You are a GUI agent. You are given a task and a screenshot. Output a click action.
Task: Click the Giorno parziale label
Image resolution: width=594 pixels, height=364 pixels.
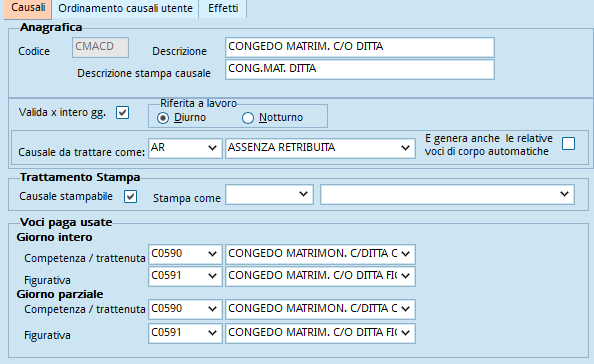[x=59, y=294]
